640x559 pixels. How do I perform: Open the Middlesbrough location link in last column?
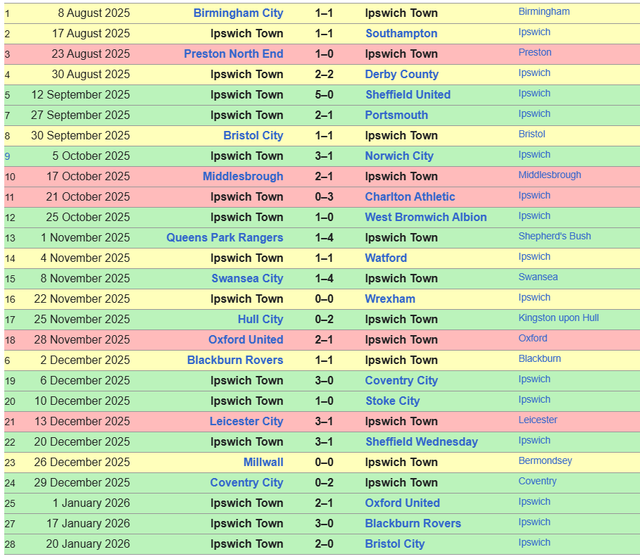pyautogui.click(x=550, y=175)
